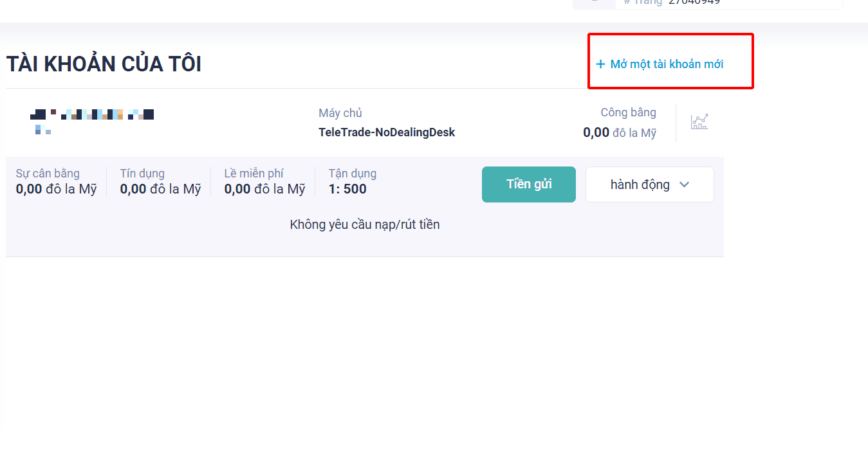Click the 'Tiền gửi' deposit button
868x450 pixels.
529,184
